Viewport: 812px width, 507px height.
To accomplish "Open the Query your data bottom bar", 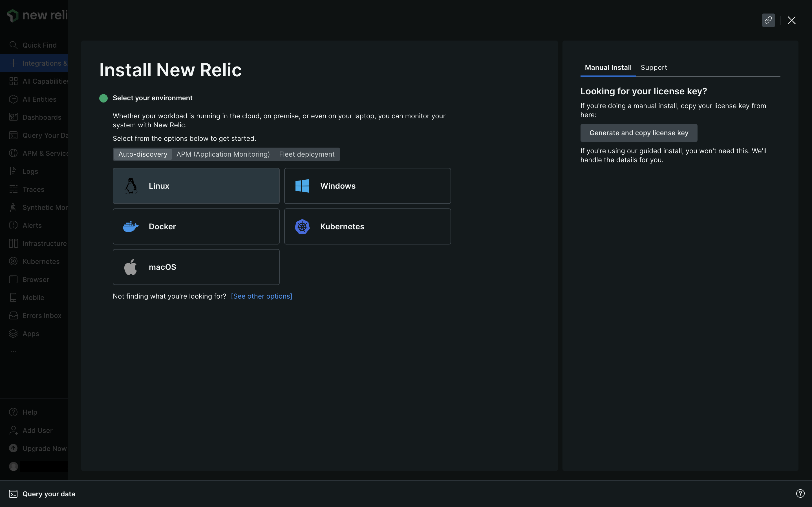I will [49, 493].
